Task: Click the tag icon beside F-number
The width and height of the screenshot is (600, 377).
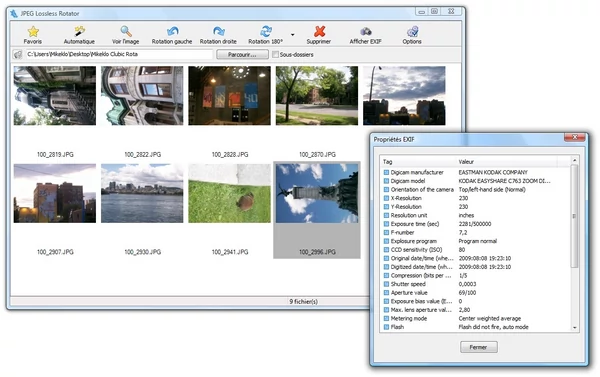Action: 386,232
